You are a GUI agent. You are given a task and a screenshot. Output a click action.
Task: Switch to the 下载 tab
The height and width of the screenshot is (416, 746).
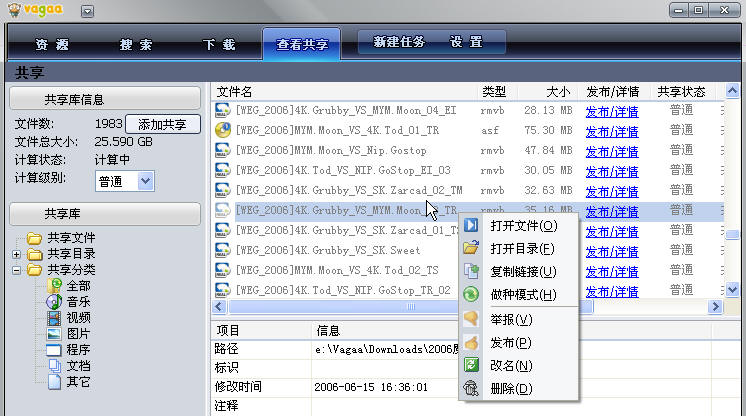pyautogui.click(x=219, y=44)
